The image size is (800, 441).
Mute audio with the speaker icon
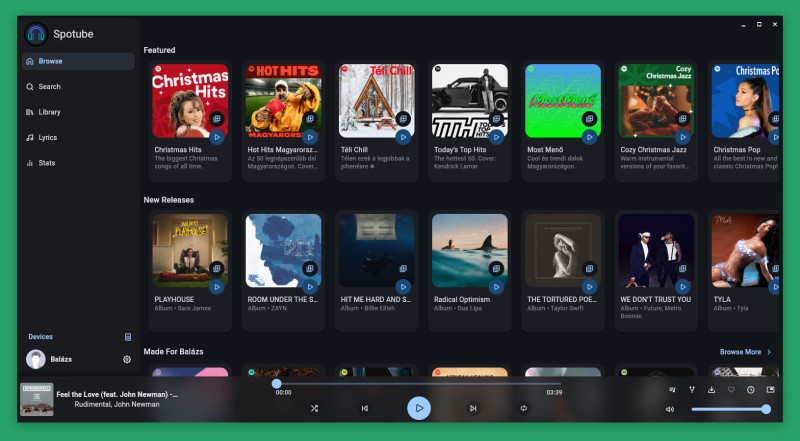670,409
